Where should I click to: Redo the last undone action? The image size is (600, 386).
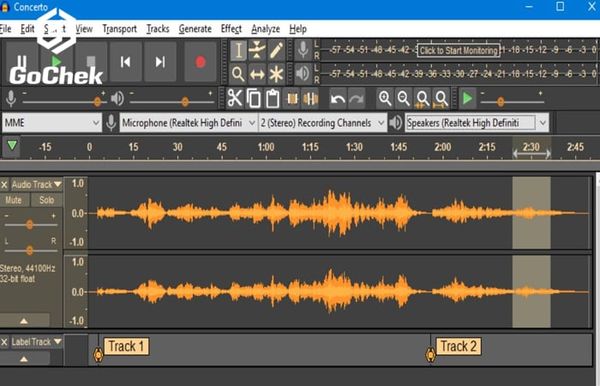point(357,99)
